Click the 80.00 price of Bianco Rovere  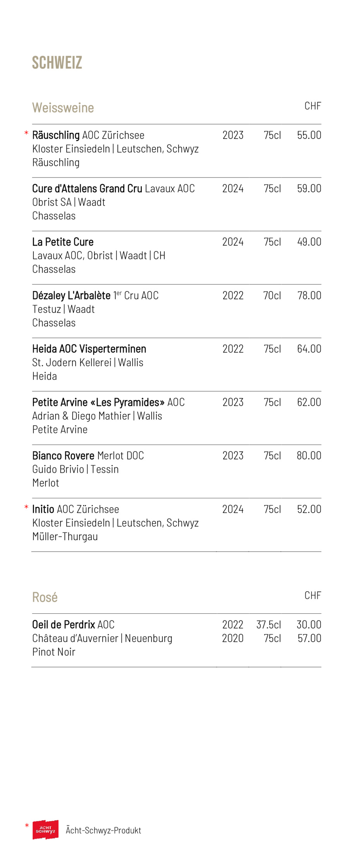(309, 456)
